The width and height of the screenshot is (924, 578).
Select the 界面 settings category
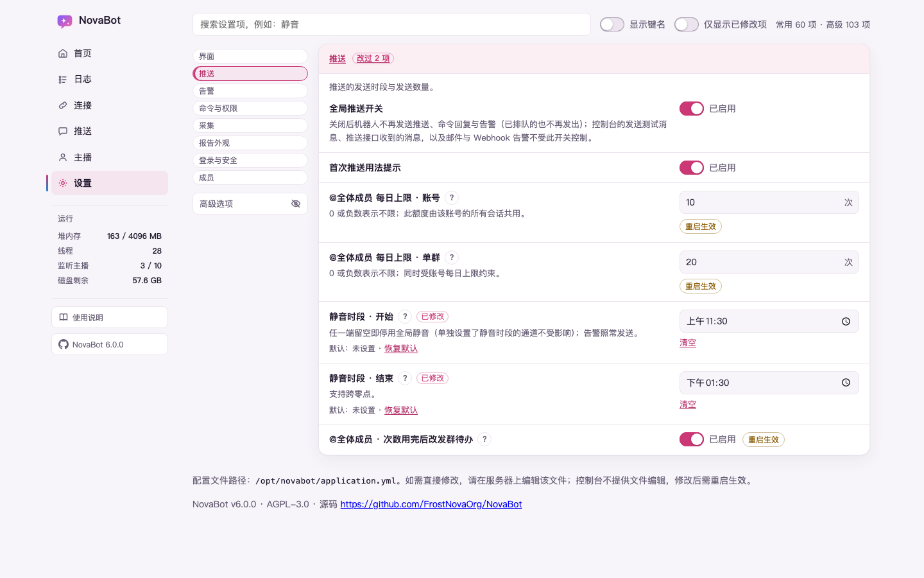(x=250, y=57)
